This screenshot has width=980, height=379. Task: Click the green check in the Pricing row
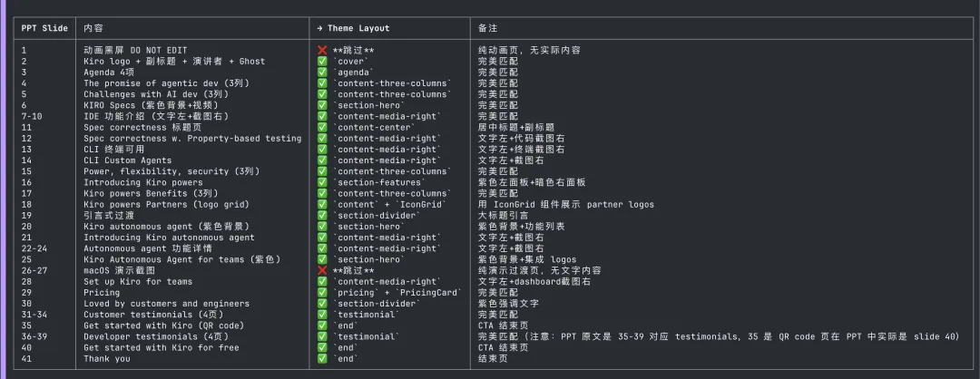pyautogui.click(x=322, y=292)
